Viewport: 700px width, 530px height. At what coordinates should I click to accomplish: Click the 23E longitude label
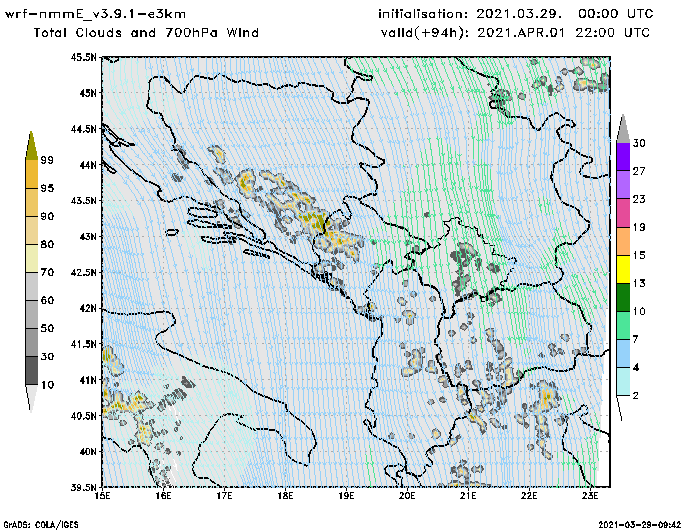[590, 496]
